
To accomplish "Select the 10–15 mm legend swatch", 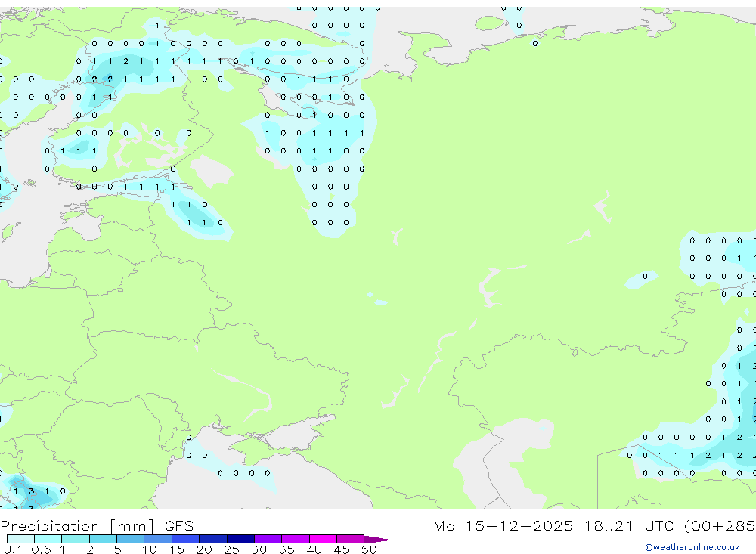I will click(158, 539).
